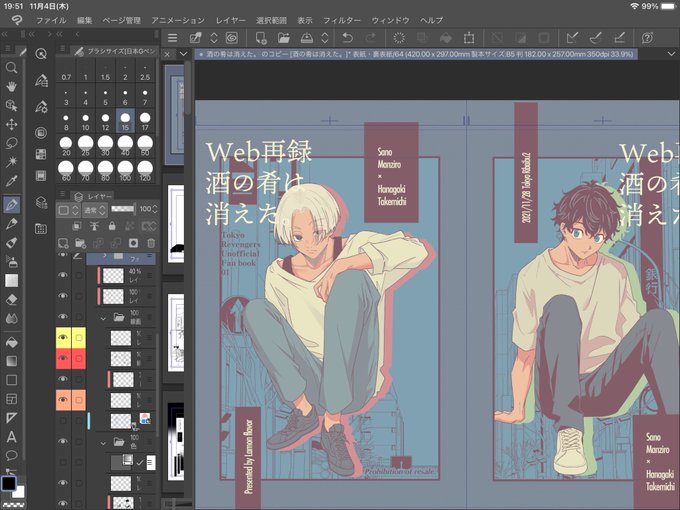Select the Auto select magic wand tool
Viewport: 680px width, 510px height.
(x=11, y=162)
